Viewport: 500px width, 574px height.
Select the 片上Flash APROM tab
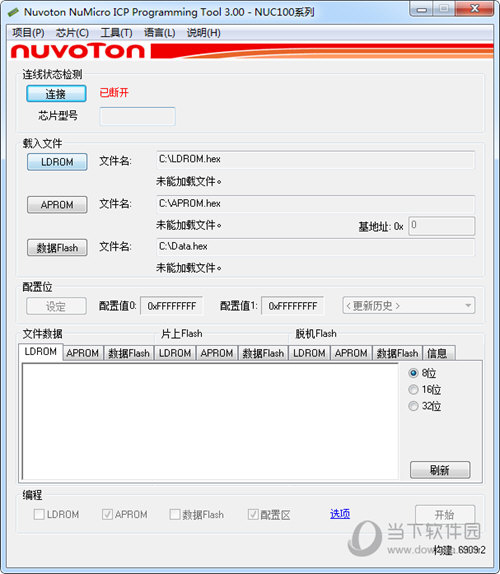coord(217,353)
